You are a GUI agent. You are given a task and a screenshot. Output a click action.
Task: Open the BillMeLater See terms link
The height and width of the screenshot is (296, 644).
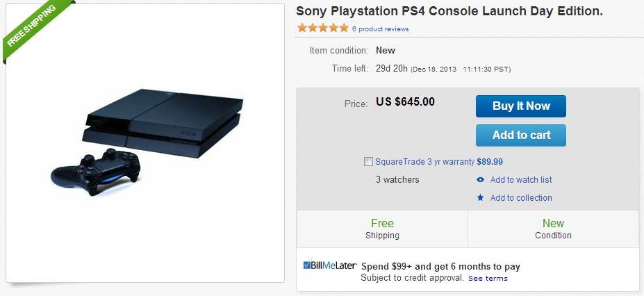[488, 279]
